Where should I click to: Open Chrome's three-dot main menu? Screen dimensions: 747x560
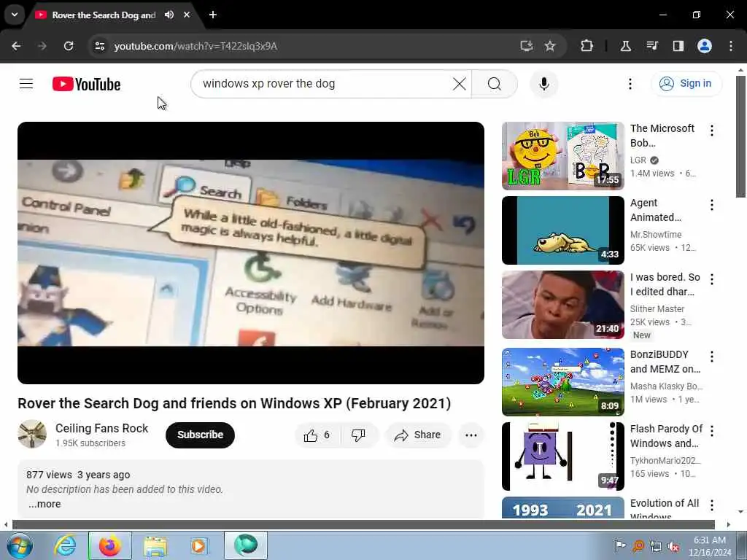click(x=731, y=46)
